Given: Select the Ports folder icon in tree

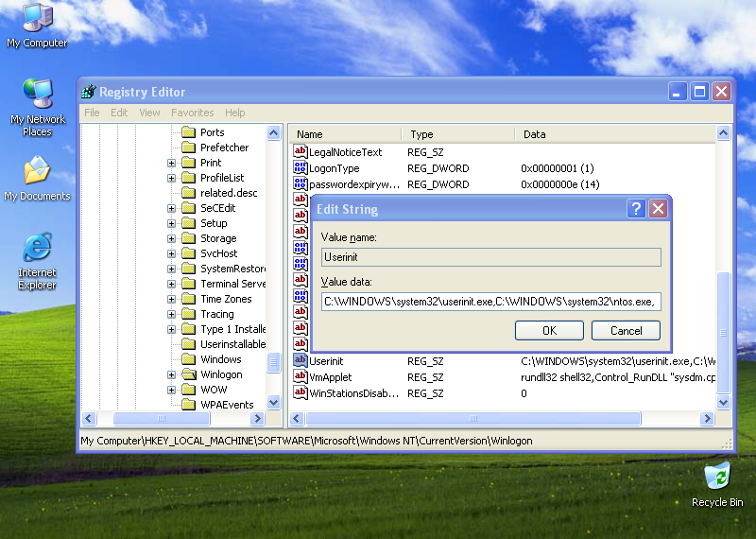Looking at the screenshot, I should pyautogui.click(x=188, y=132).
